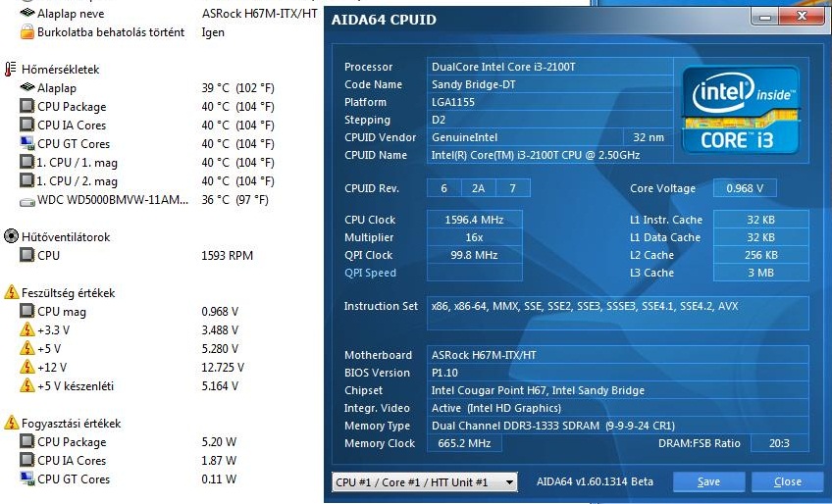Viewport: 832px width, 504px height.
Task: Click the CPU Package power chip icon
Action: [27, 441]
